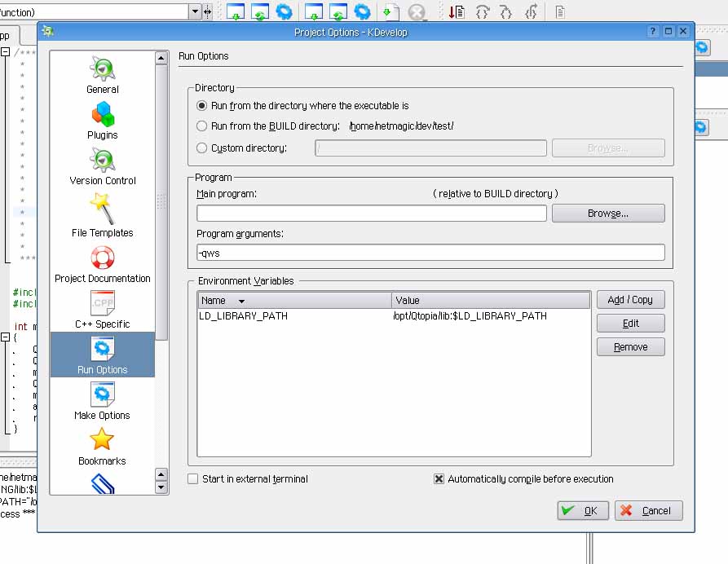The width and height of the screenshot is (728, 564).
Task: Open the Bookmarks section
Action: [102, 446]
